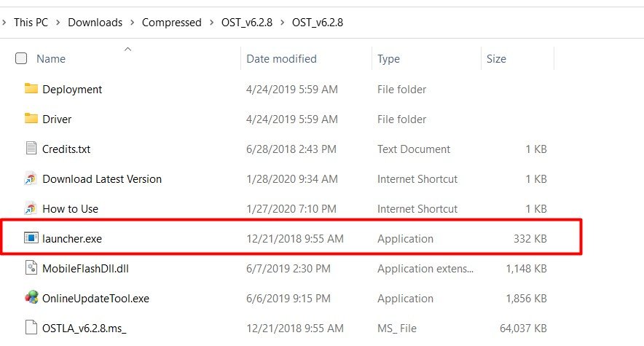Click the 64,037 KB size value
Screen dimensions: 644x346
pyautogui.click(x=523, y=329)
